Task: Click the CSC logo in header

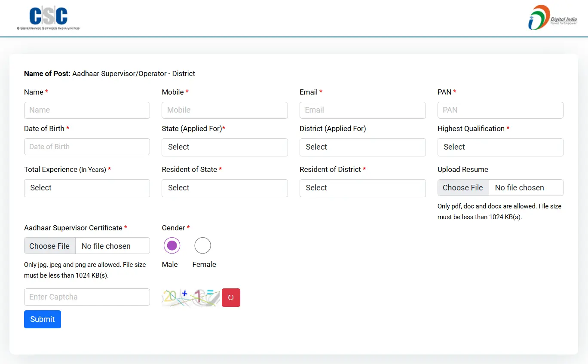Action: (x=48, y=18)
